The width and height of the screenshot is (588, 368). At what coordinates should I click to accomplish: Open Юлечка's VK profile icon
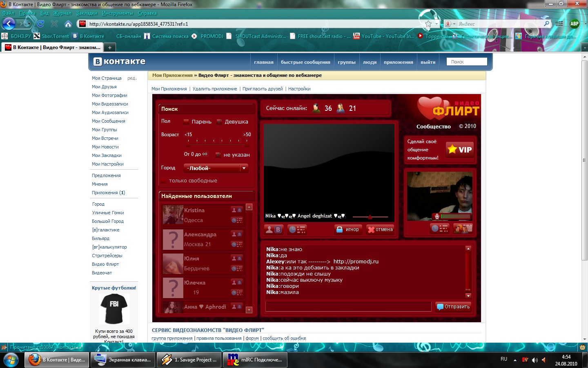point(237,282)
